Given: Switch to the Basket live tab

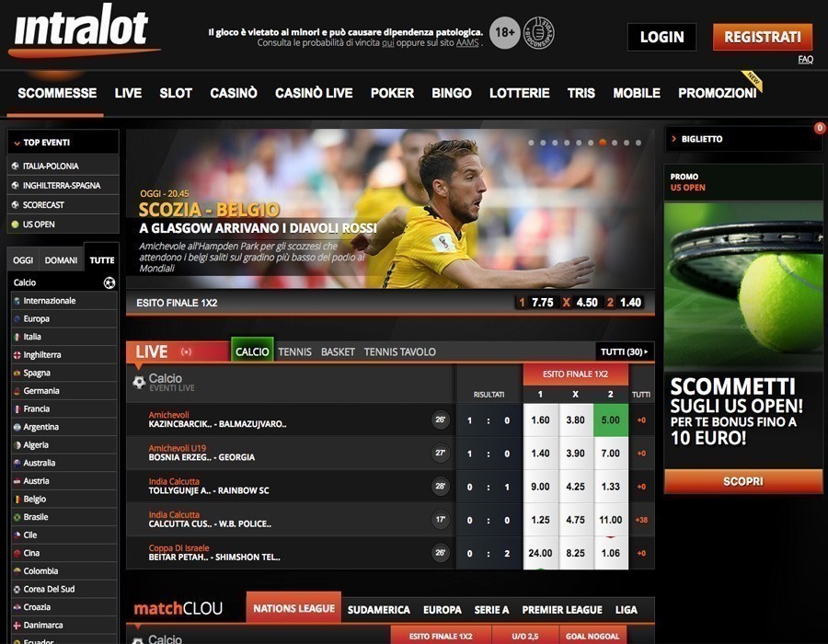Looking at the screenshot, I should [x=338, y=352].
